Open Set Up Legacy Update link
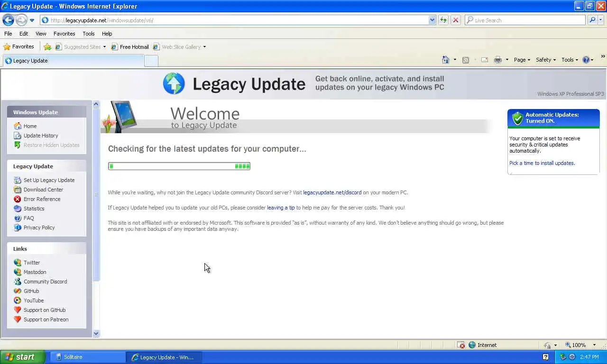This screenshot has width=607, height=364. point(49,180)
